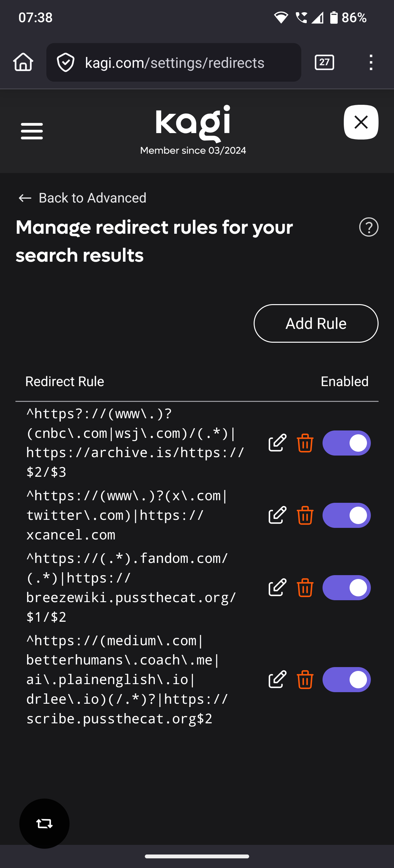Open the hamburger navigation menu

(32, 131)
